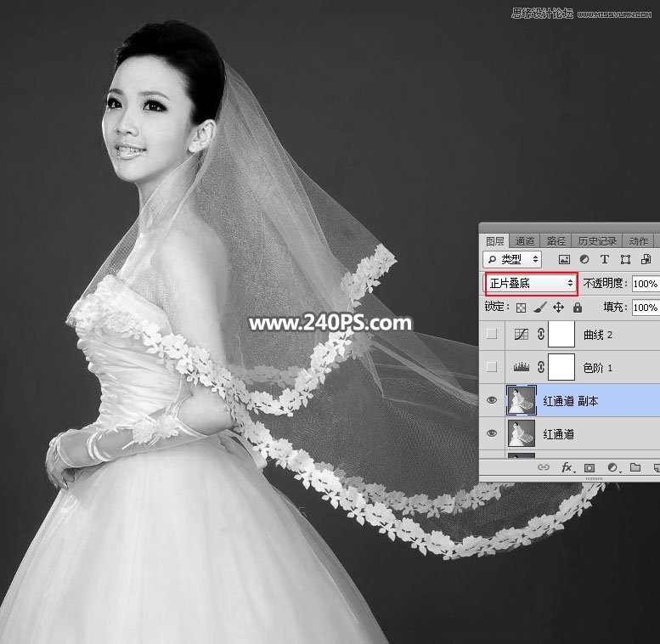Click the 红通道 layer thumbnail
660x644 pixels.
point(521,433)
